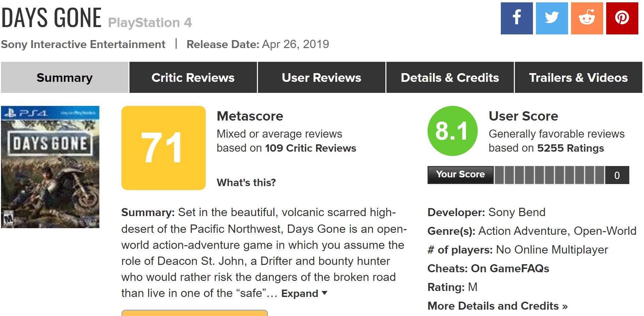Switch to the Critic Reviews tab
The width and height of the screenshot is (644, 316).
pos(193,77)
